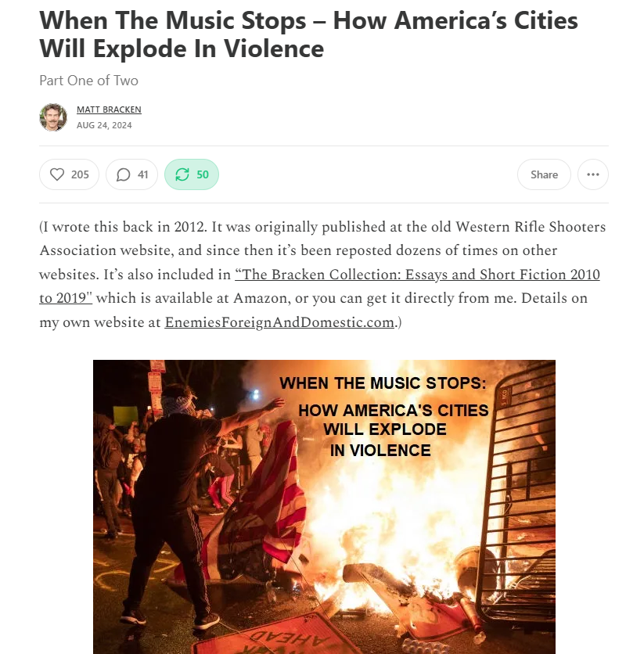
Task: Click the Western Rifle Shooters intro paragraph
Action: (322, 275)
